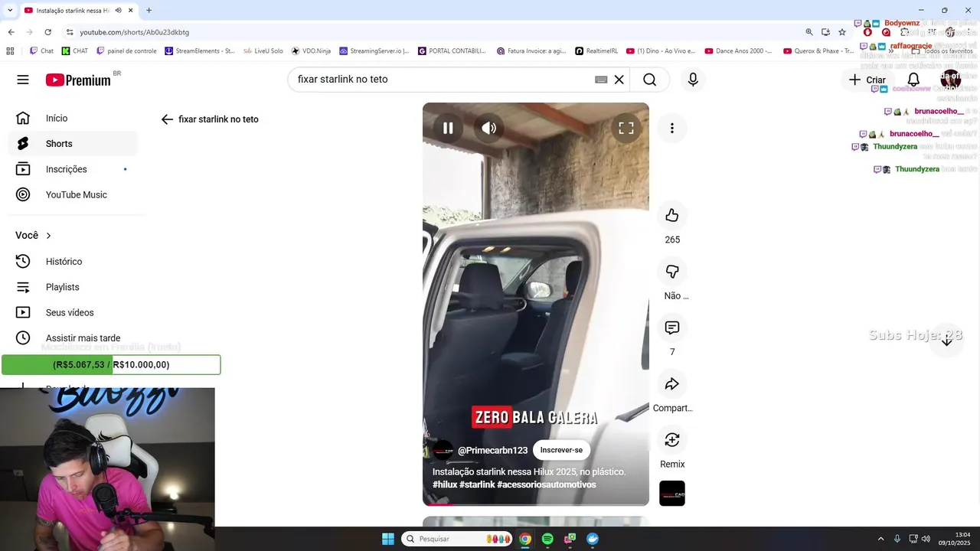
Task: View site information icon in address bar
Action: point(70,32)
